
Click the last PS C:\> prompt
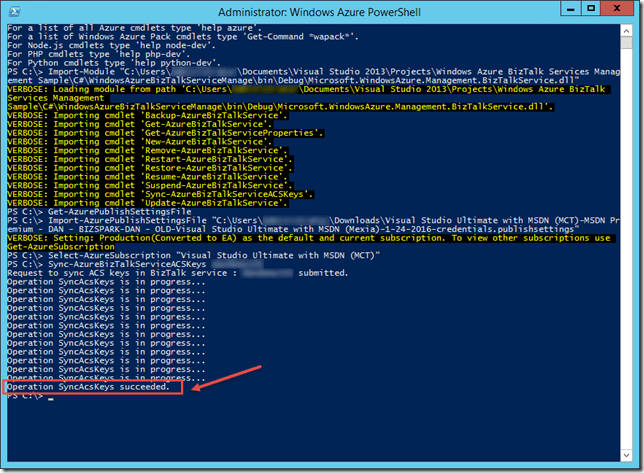27,397
